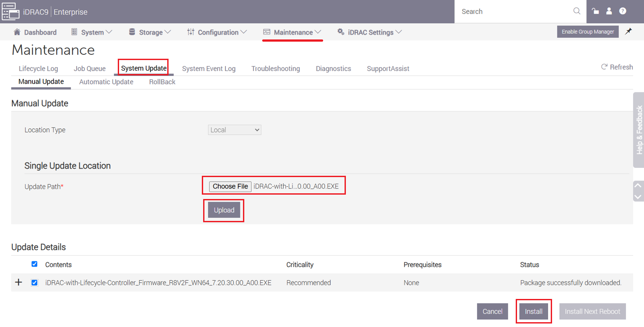Screen dimensions: 644x327
Task: Click the Prerequisites value None
Action: point(412,283)
